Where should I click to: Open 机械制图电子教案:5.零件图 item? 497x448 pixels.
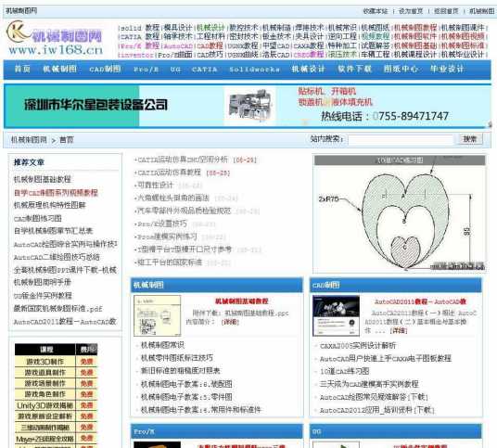[186, 397]
